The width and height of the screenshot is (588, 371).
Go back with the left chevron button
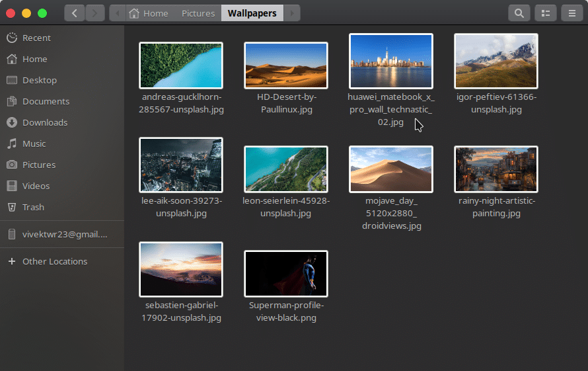click(x=74, y=13)
